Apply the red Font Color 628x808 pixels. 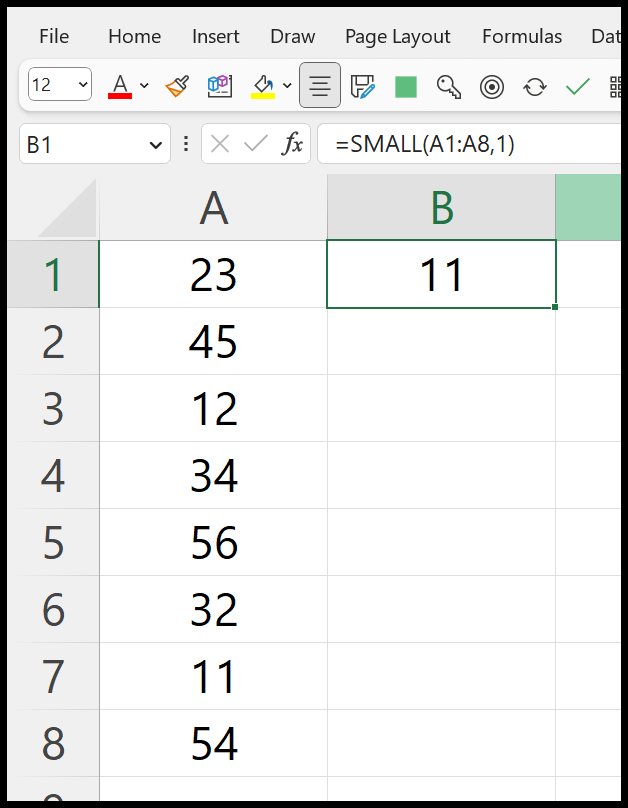point(119,86)
